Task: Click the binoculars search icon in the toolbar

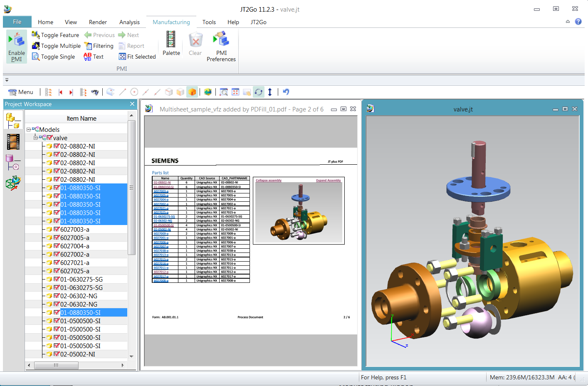Action: [x=95, y=92]
